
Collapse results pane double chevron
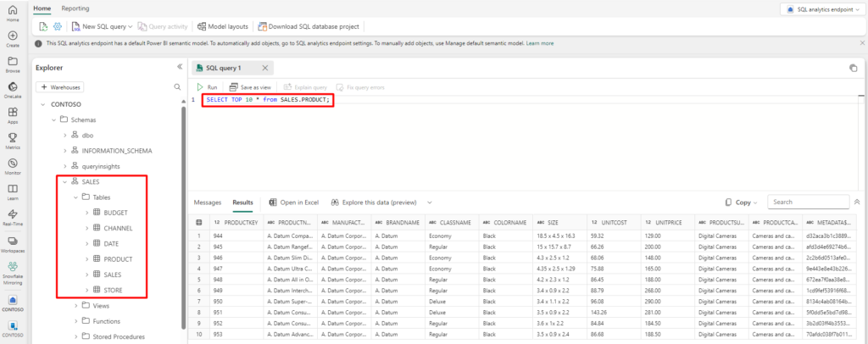tap(858, 203)
